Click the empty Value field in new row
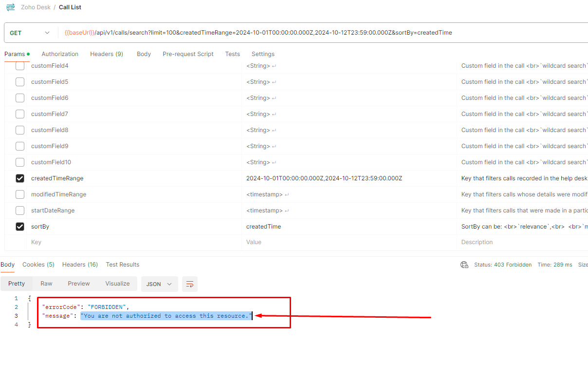 point(349,242)
